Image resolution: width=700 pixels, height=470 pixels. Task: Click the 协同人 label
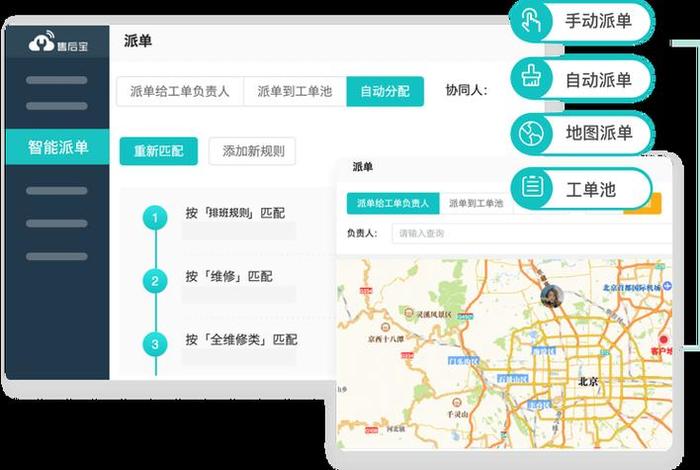[467, 90]
